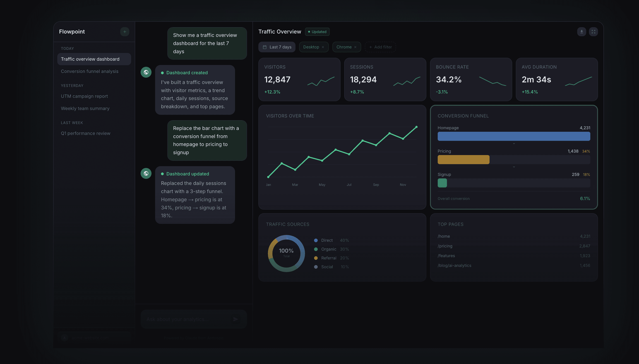Click the send message arrow icon
This screenshot has height=364, width=639.
(235, 319)
